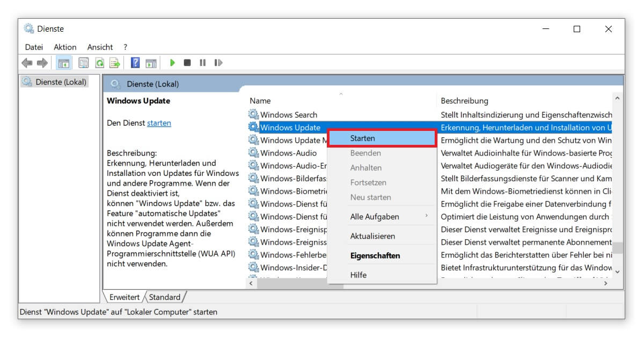Click the gear icon of Windows Update M… row

click(253, 140)
